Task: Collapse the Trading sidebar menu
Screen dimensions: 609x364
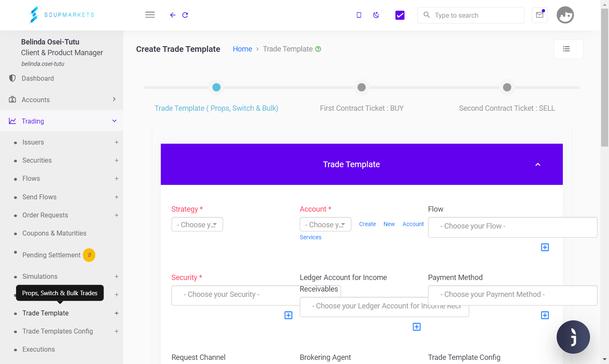Action: click(62, 121)
